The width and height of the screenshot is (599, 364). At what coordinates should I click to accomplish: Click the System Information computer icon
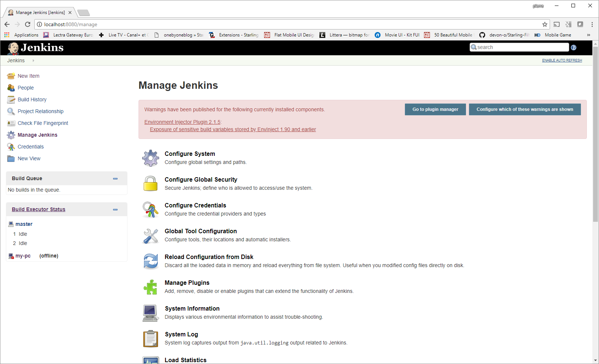tap(151, 313)
